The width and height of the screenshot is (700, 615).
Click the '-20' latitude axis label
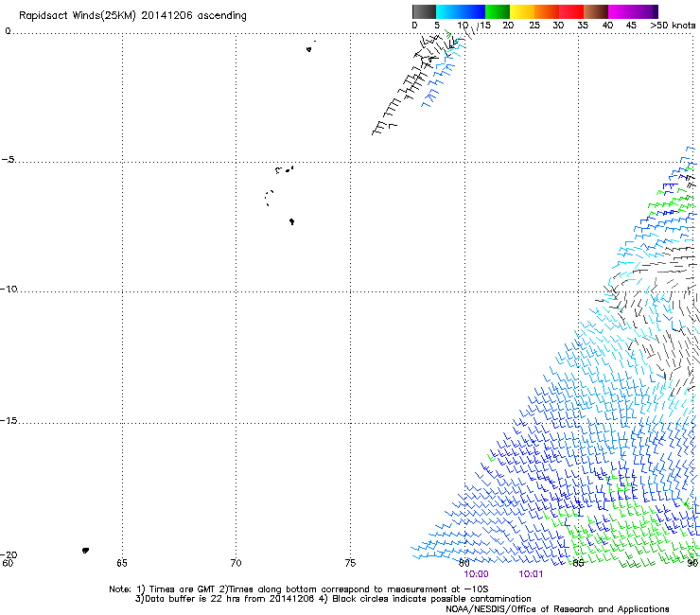(9, 554)
